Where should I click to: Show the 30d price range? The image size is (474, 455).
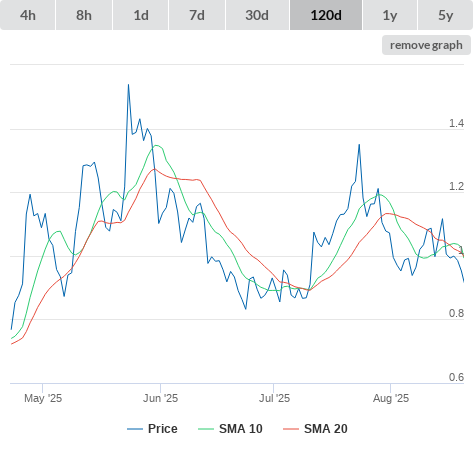click(257, 15)
